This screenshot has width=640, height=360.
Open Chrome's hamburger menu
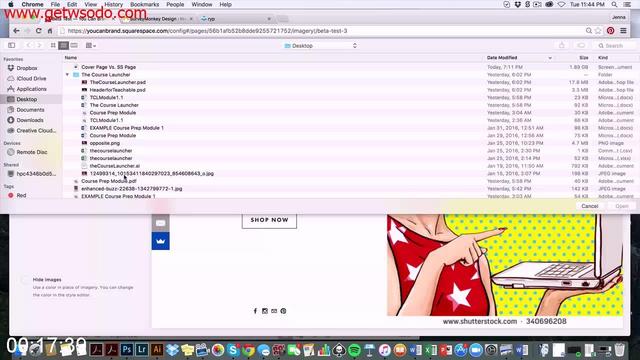click(x=623, y=31)
